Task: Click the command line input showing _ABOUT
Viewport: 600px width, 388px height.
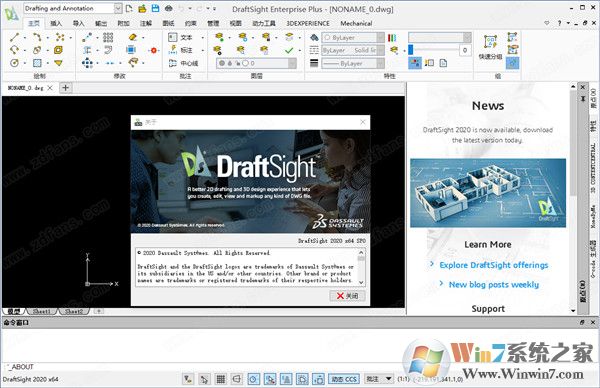Action: click(203, 367)
